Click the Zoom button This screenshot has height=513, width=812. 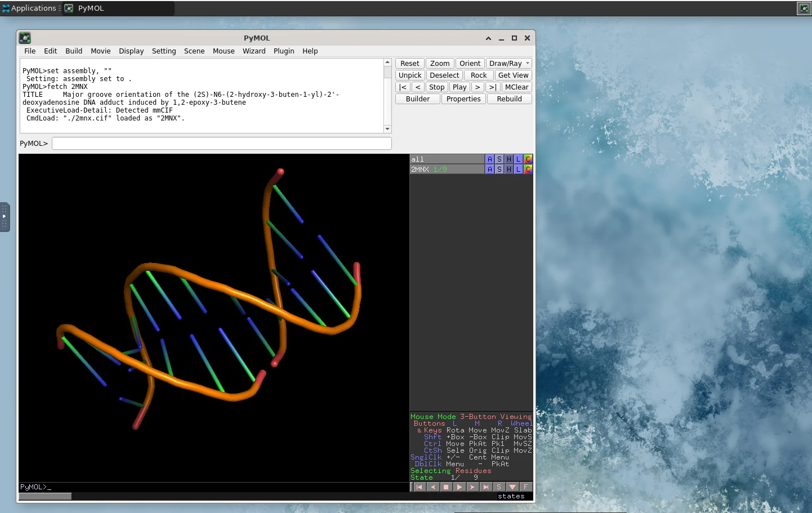(x=440, y=64)
